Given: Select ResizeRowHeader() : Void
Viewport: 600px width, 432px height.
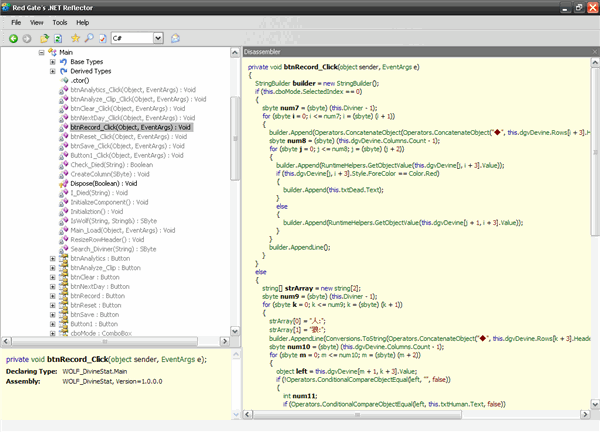Looking at the screenshot, I should (107, 240).
